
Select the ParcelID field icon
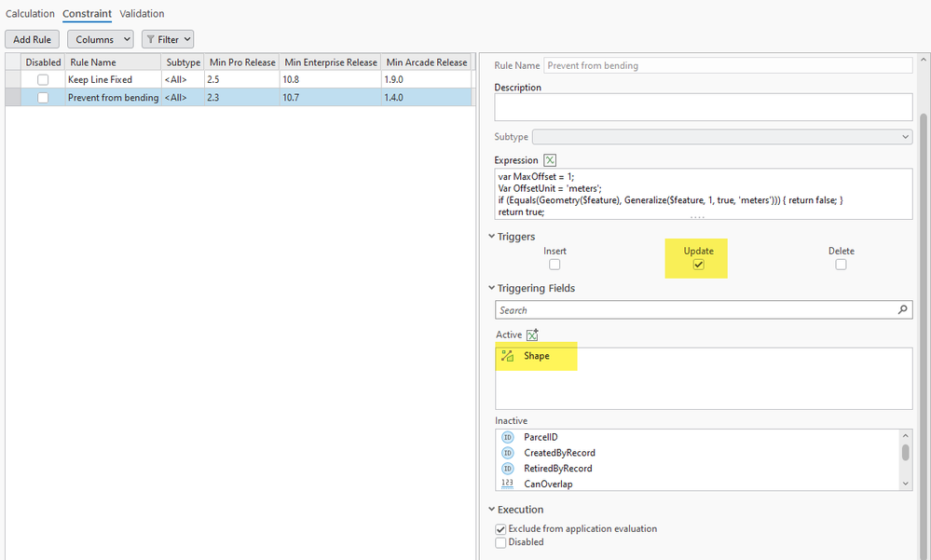pos(508,437)
